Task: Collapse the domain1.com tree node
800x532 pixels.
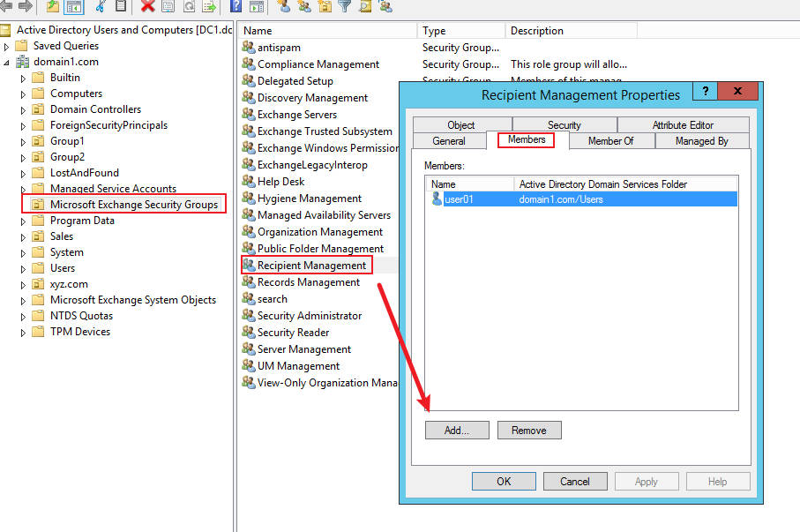Action: (x=6, y=63)
